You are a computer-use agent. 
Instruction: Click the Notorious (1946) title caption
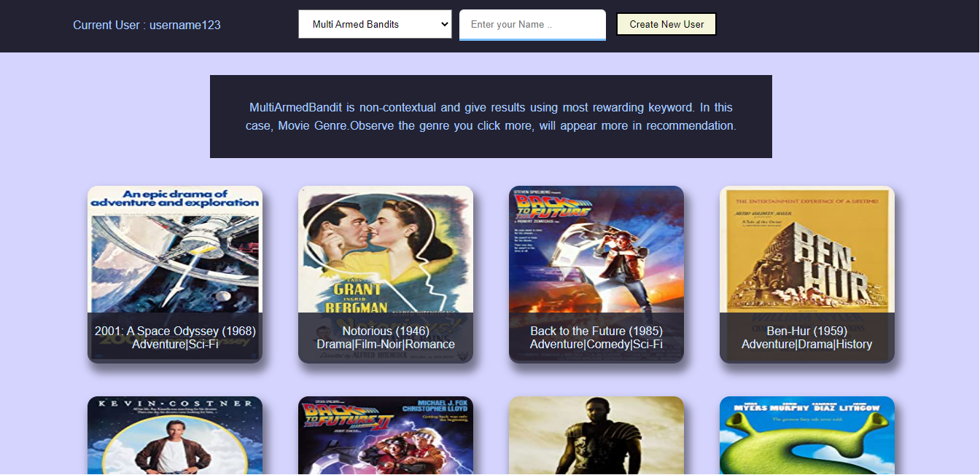(386, 331)
